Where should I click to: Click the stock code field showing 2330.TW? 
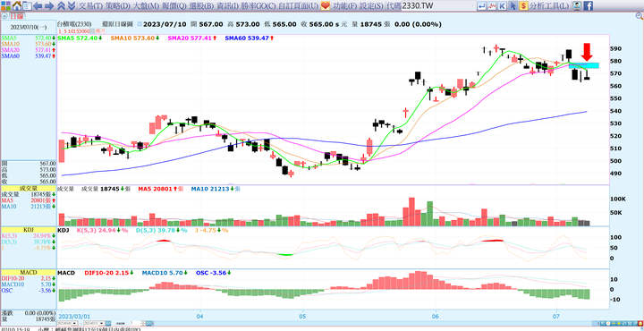[x=437, y=5]
